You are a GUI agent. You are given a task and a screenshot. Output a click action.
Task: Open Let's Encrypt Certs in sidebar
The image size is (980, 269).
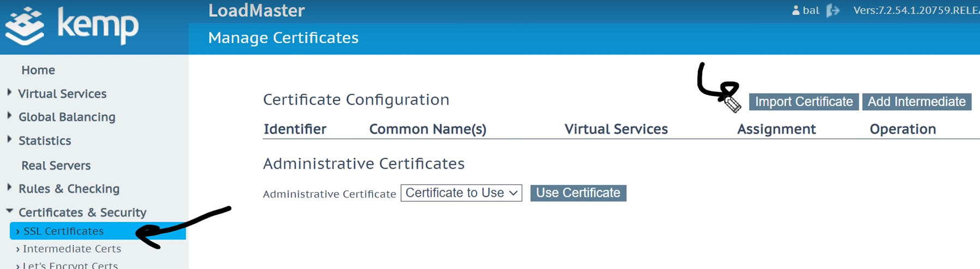click(x=70, y=265)
